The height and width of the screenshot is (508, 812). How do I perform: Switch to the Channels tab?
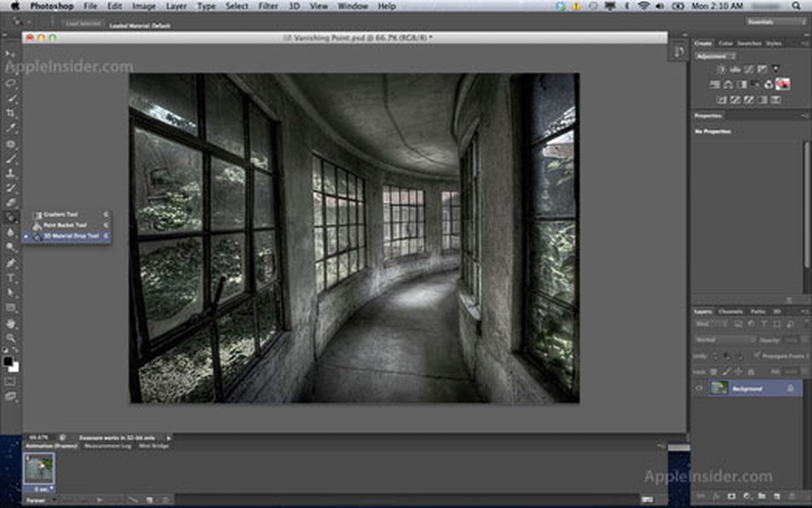point(731,312)
